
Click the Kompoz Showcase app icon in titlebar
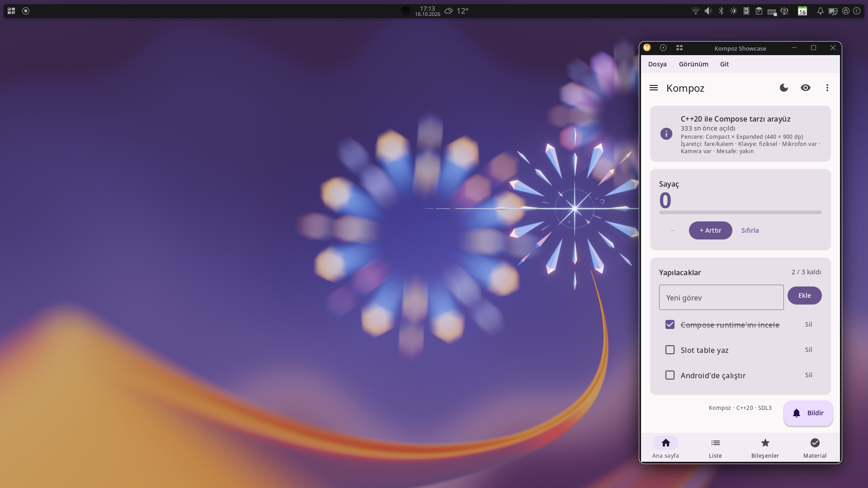click(647, 47)
